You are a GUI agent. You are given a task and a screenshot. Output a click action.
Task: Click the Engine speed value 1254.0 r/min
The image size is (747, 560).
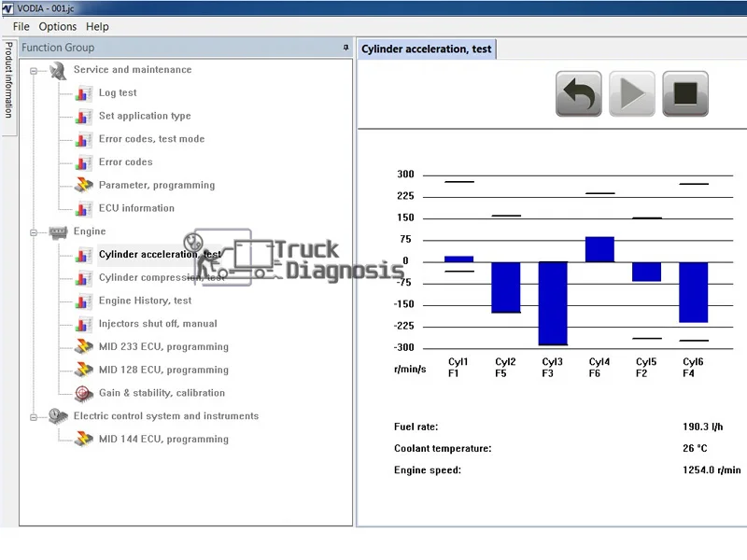pos(712,470)
